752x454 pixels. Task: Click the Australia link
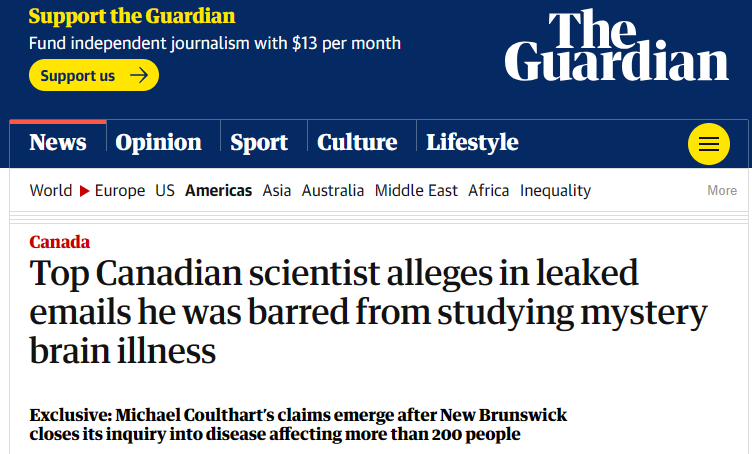click(333, 190)
